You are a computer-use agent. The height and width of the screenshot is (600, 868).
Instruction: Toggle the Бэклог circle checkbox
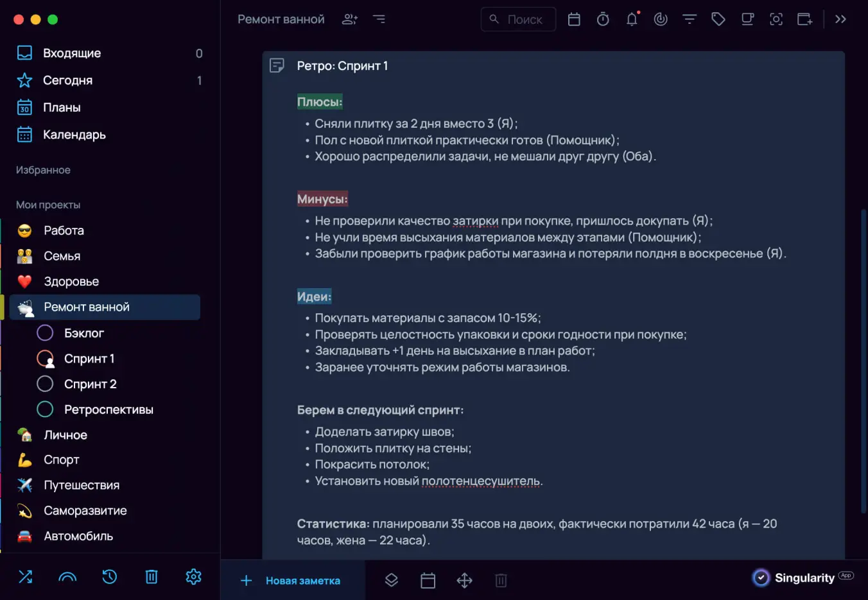click(45, 333)
